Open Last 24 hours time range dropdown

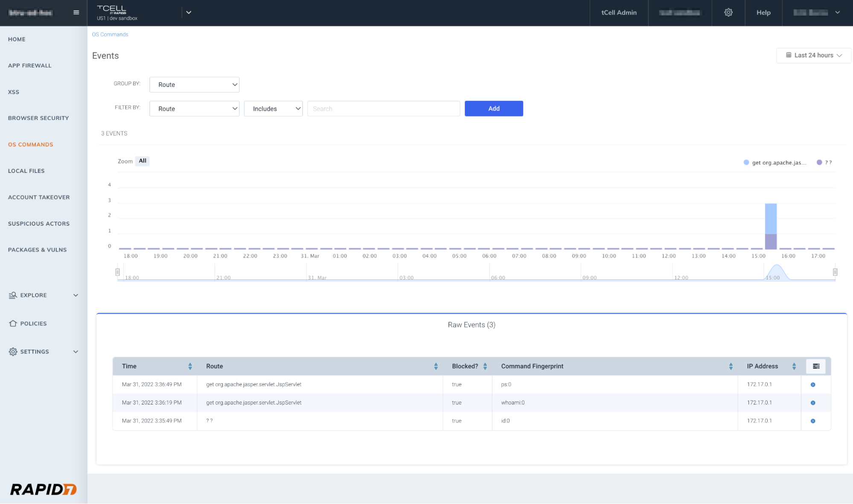813,55
